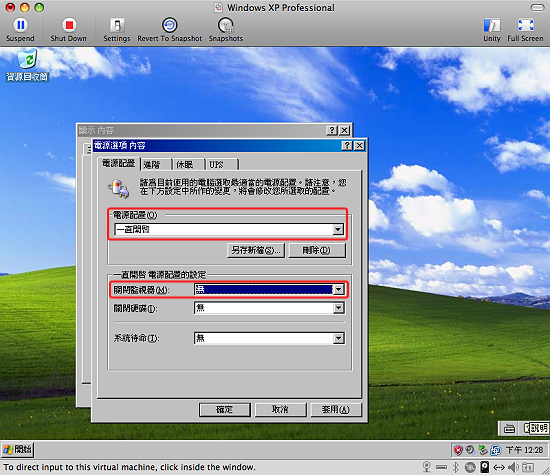Click the red security shield tray icon
The width and height of the screenshot is (550, 475).
point(458,450)
